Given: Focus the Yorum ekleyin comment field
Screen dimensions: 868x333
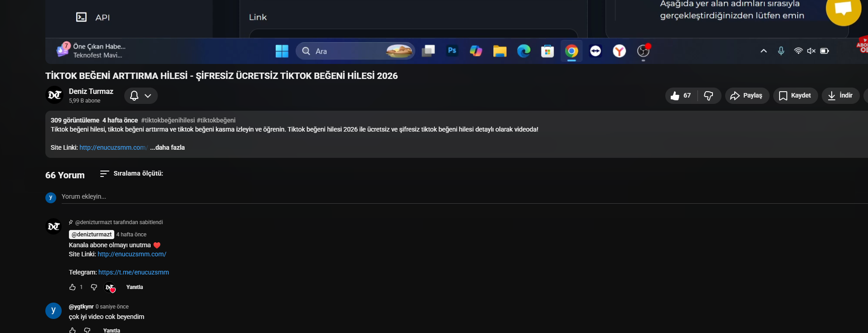Looking at the screenshot, I should pos(464,196).
